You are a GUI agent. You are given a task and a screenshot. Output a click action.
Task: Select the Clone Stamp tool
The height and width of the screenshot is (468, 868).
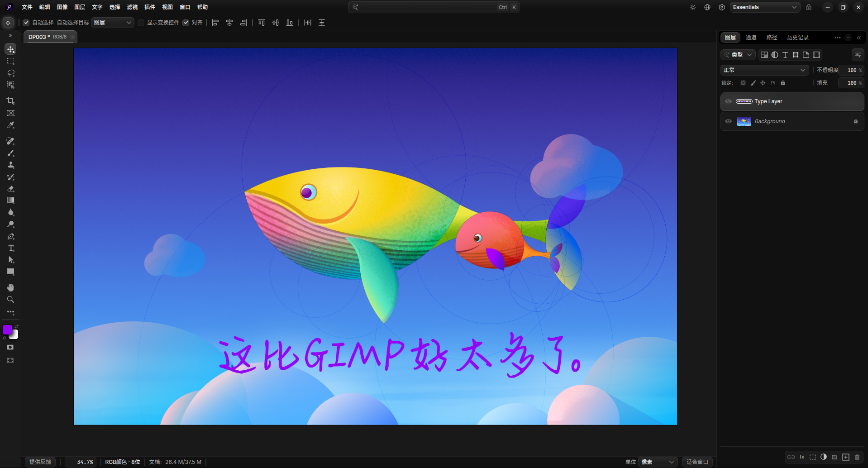tap(10, 165)
